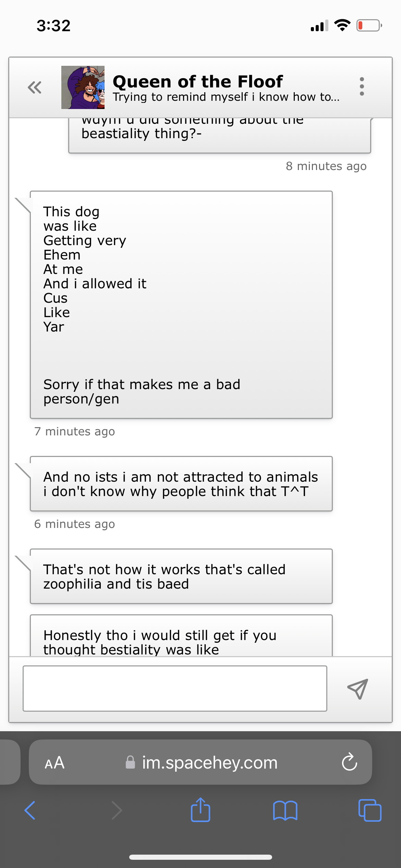
Task: Go back with Safari's back arrow
Action: coord(30,810)
